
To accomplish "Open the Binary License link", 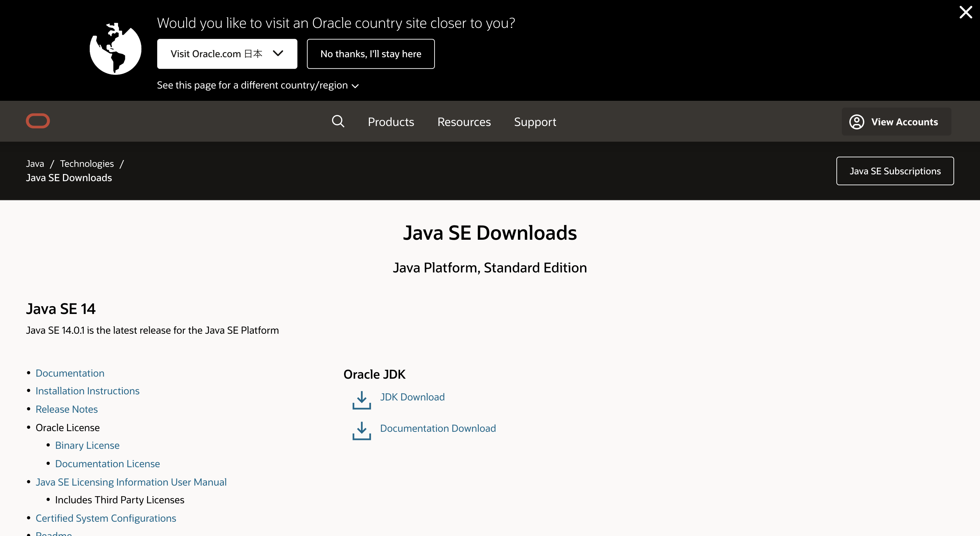I will 87,445.
